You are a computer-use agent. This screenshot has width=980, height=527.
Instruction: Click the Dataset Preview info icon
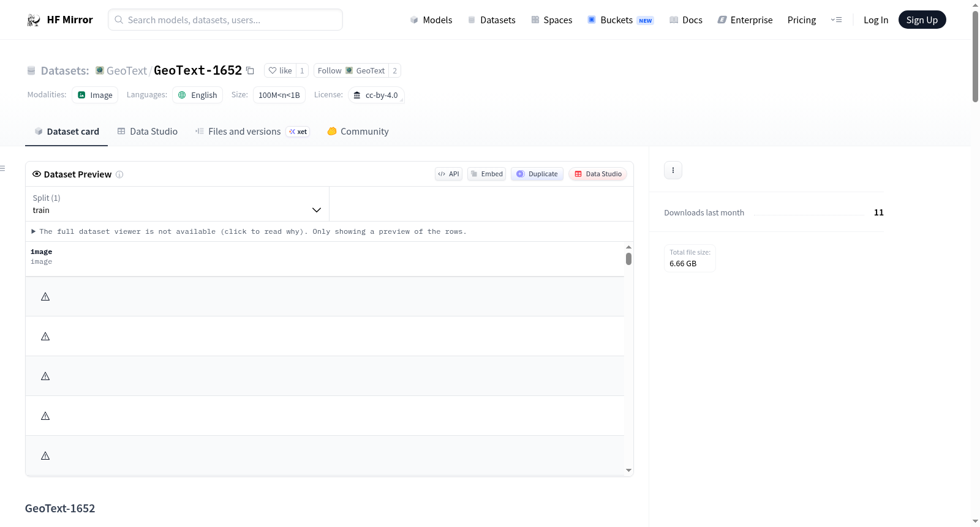(x=119, y=174)
